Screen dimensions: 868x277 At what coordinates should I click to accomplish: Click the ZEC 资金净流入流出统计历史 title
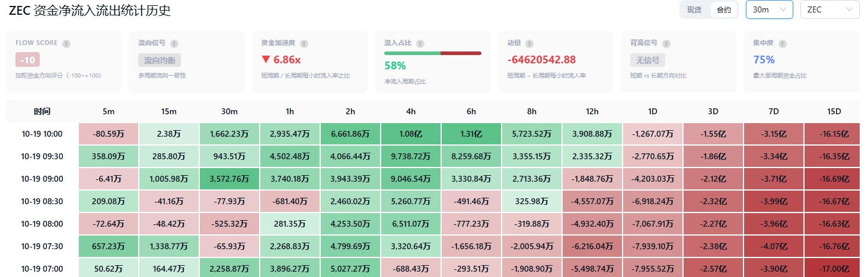[90, 10]
